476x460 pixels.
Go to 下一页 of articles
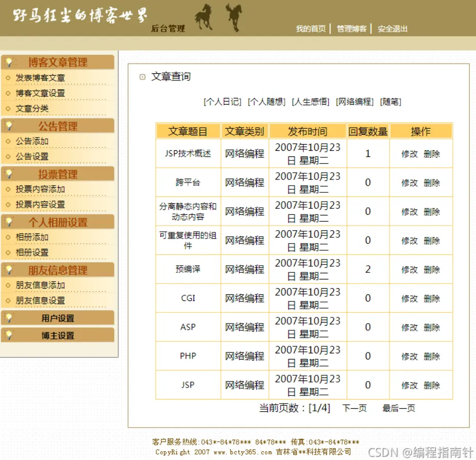pyautogui.click(x=354, y=408)
